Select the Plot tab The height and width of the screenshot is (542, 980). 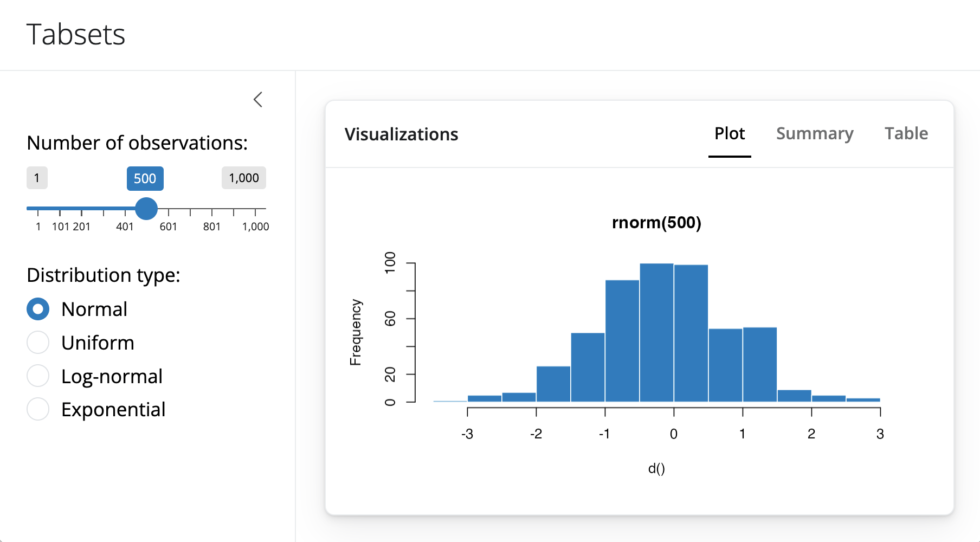730,134
